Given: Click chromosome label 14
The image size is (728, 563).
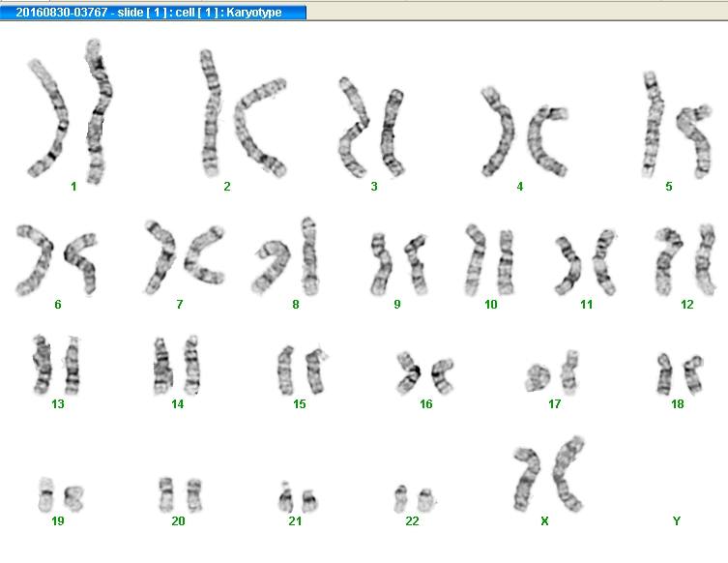Looking at the screenshot, I should coord(177,404).
